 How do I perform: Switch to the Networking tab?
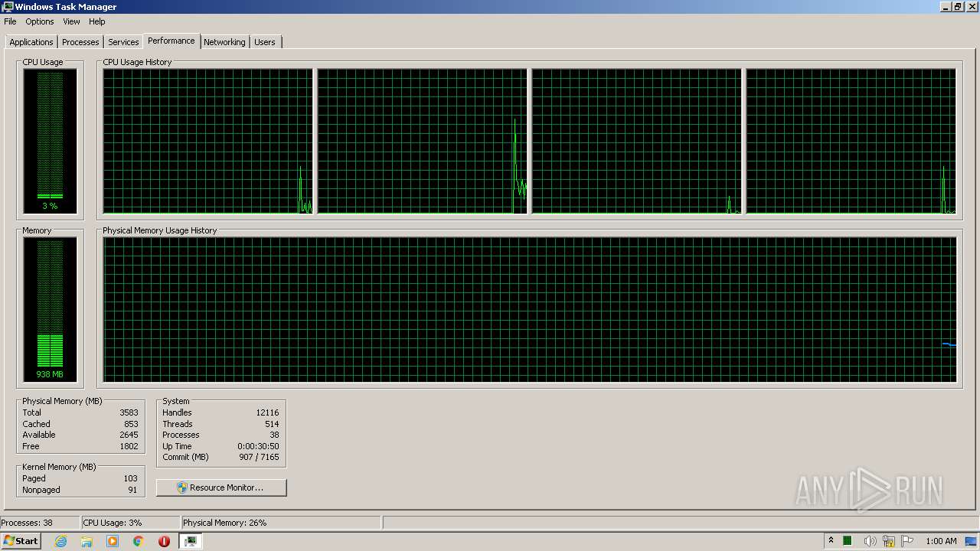click(x=224, y=42)
